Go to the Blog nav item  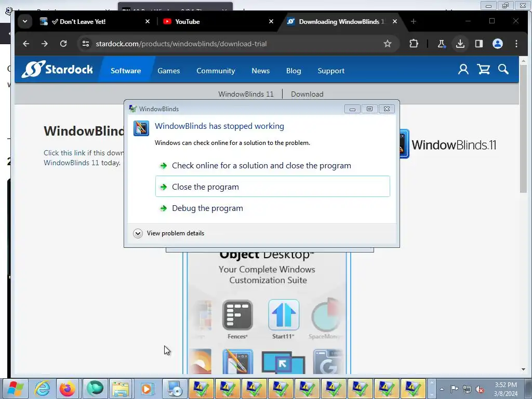click(x=294, y=71)
